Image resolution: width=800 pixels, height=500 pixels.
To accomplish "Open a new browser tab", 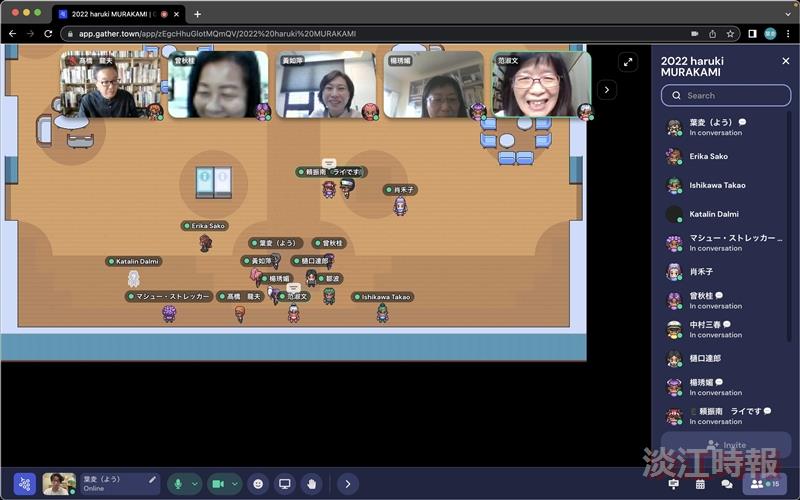I will [197, 14].
